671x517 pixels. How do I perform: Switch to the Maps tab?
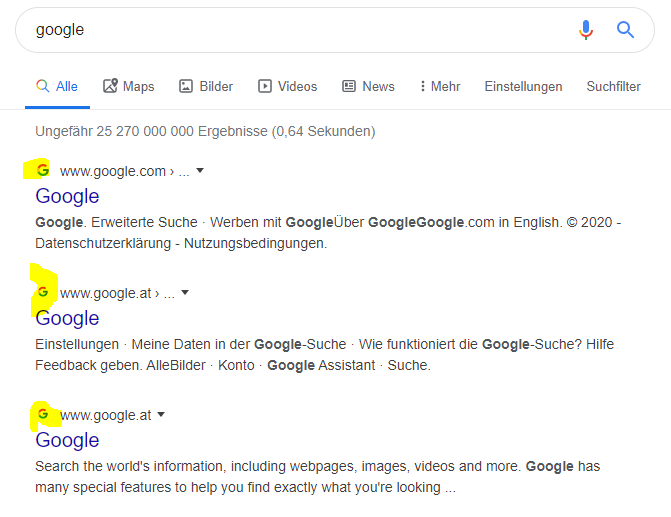128,86
